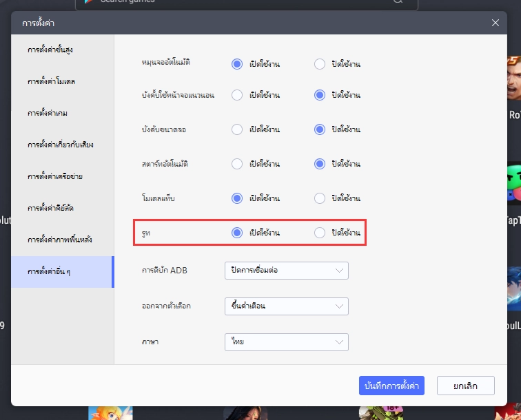This screenshot has width=521, height=420.
Task: Close the การตั้งค่า settings dialog
Action: tap(496, 23)
